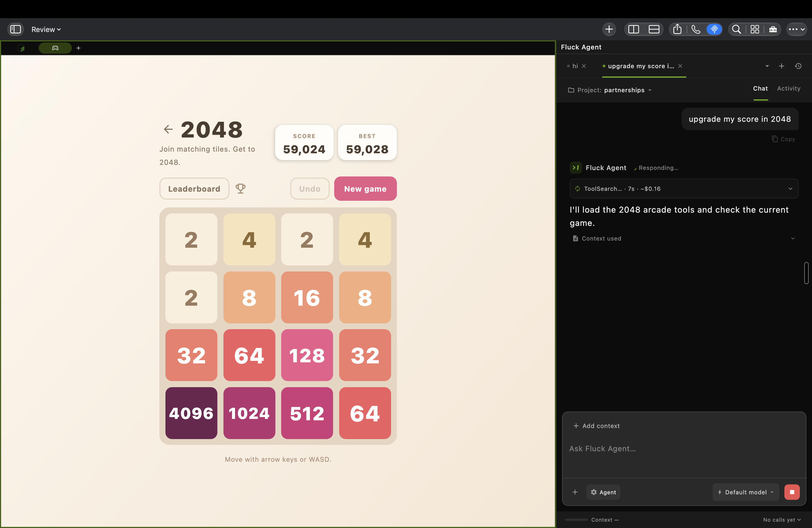Click the Undo button
This screenshot has height=528, width=812.
tap(310, 189)
